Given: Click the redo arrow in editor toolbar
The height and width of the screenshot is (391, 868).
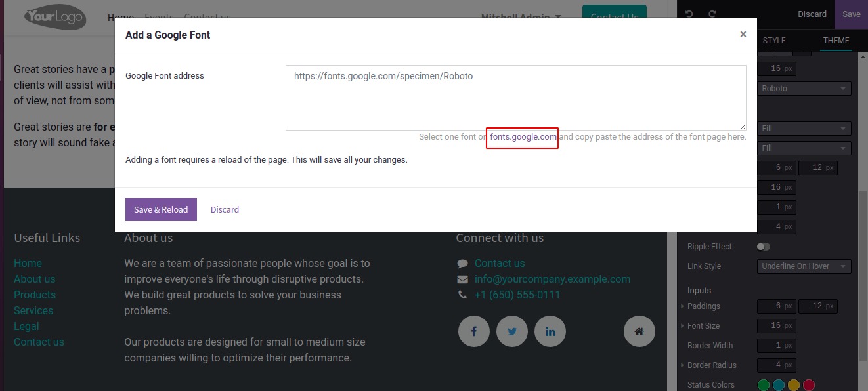Looking at the screenshot, I should [712, 14].
